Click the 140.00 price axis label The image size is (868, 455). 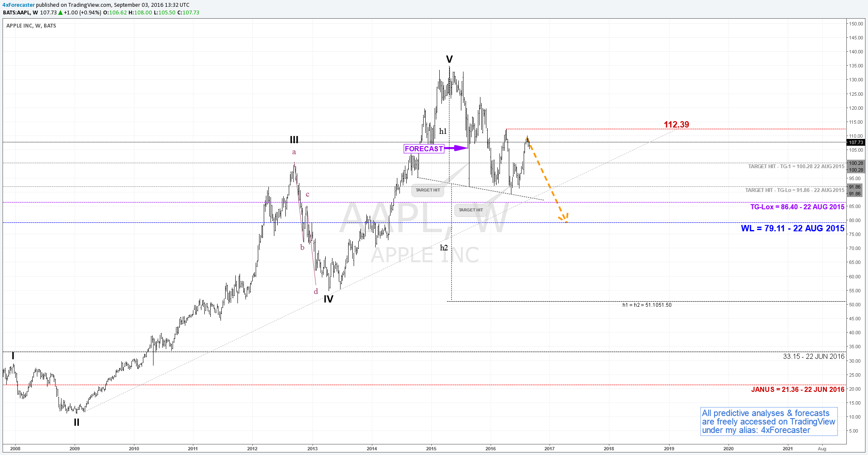(856, 52)
